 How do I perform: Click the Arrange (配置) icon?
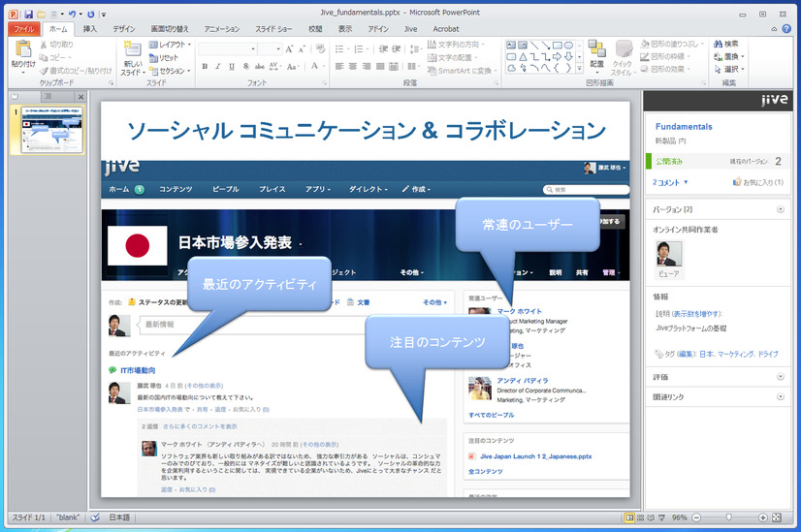[596, 49]
